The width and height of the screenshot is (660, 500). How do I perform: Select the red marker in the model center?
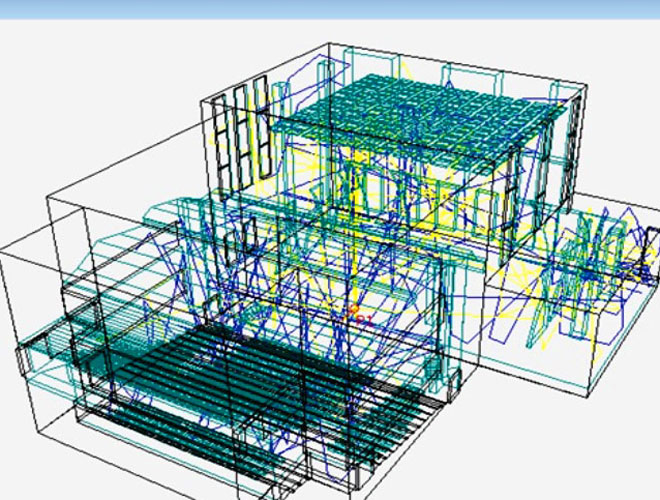(x=354, y=314)
